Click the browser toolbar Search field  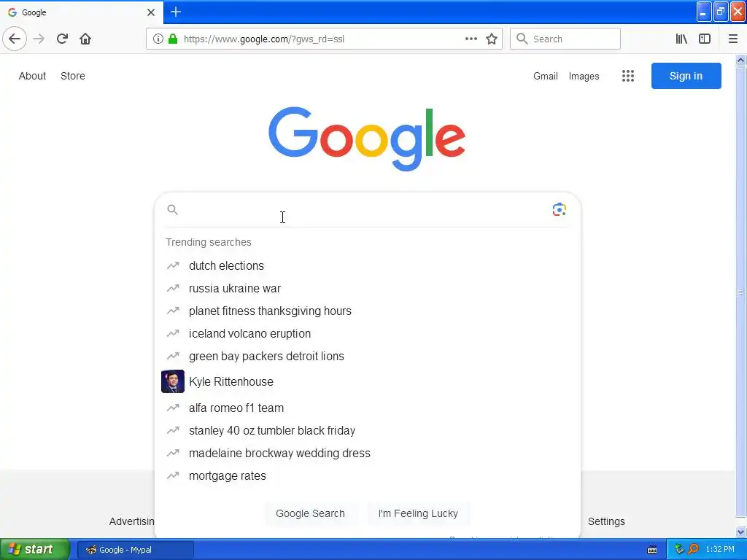tap(565, 39)
